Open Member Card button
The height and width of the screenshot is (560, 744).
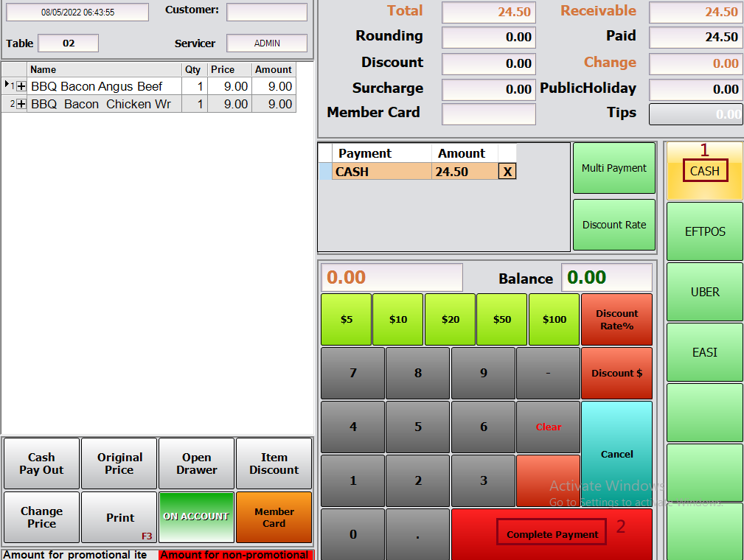pyautogui.click(x=274, y=517)
